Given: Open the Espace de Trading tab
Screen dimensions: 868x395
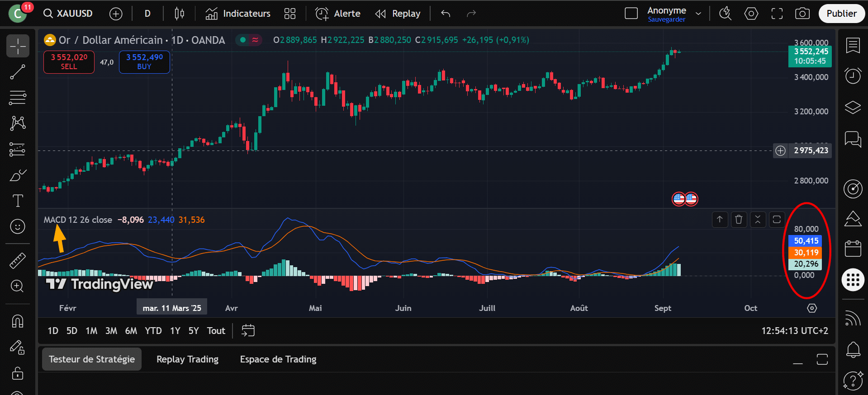Looking at the screenshot, I should tap(278, 359).
